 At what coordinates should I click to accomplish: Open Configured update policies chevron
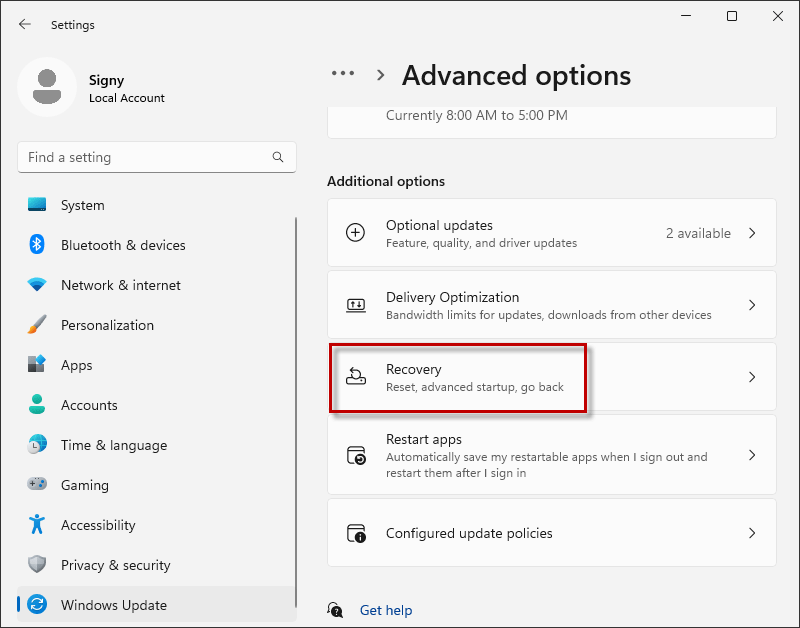coord(752,533)
